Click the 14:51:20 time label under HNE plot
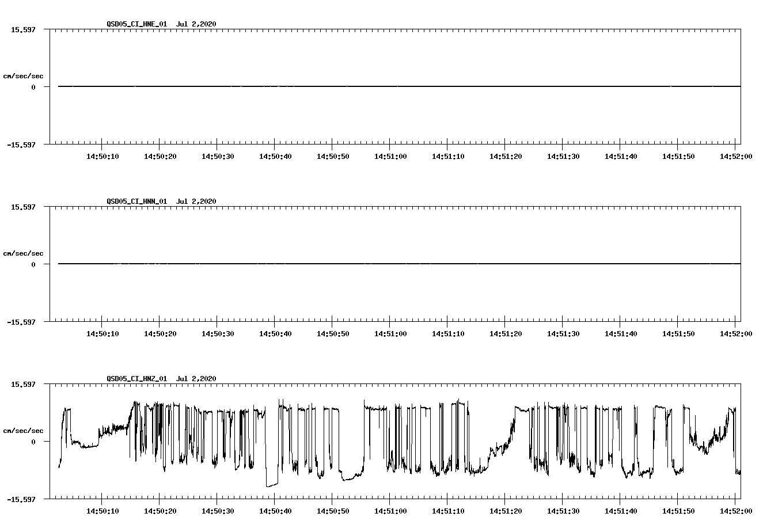 point(506,157)
